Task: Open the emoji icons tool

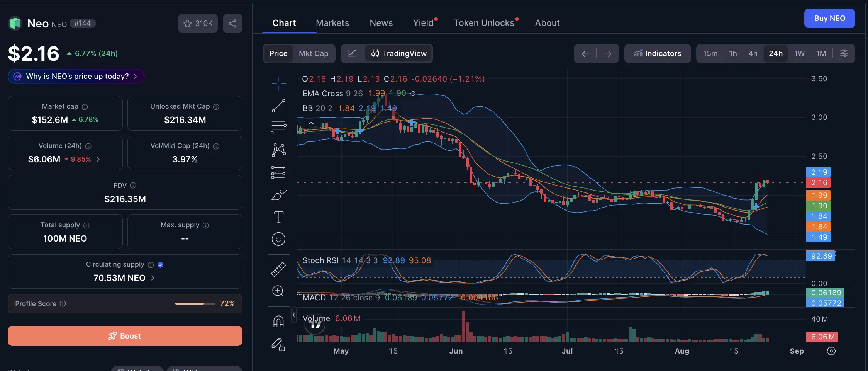Action: tap(278, 239)
